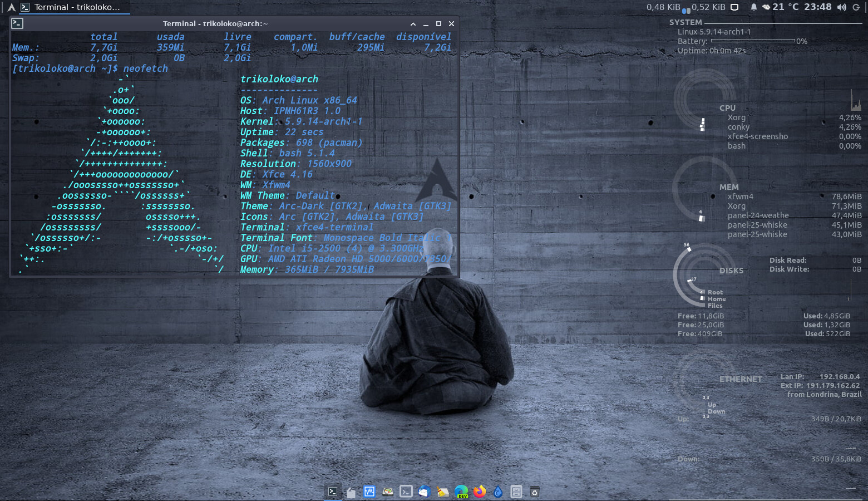868x501 pixels.
Task: Open BleachBit broom icon in the dock
Action: pyautogui.click(x=443, y=492)
